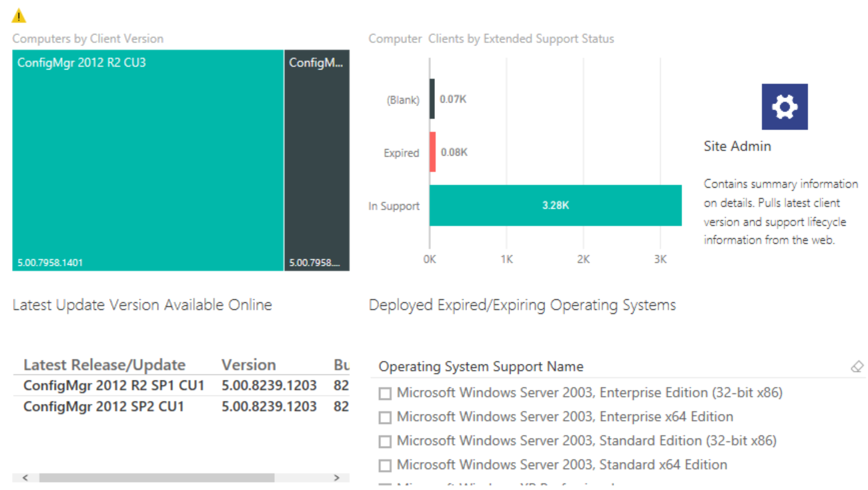Open the Site Admin gear icon
Screen dimensions: 868x490
[785, 107]
